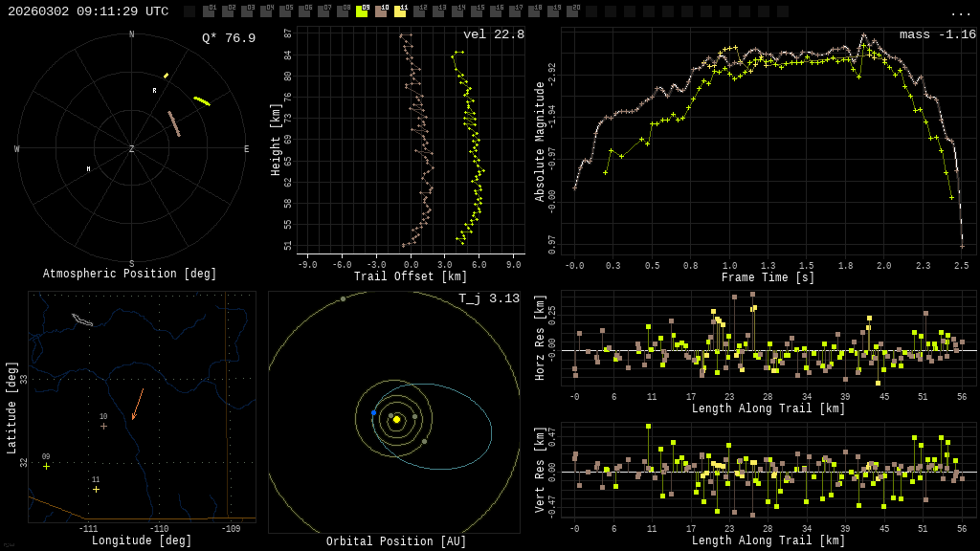Click the mass -1.16 label
This screenshot has width=980, height=551.
pos(938,34)
